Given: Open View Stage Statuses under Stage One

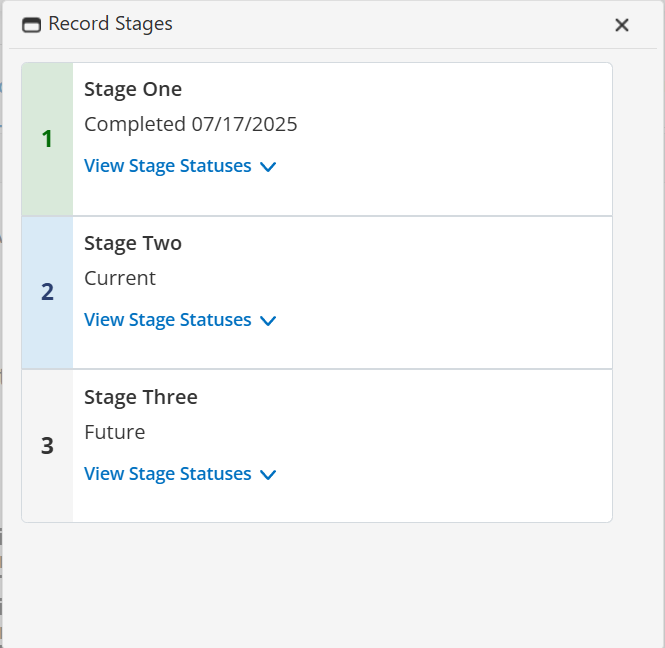Looking at the screenshot, I should pos(168,166).
